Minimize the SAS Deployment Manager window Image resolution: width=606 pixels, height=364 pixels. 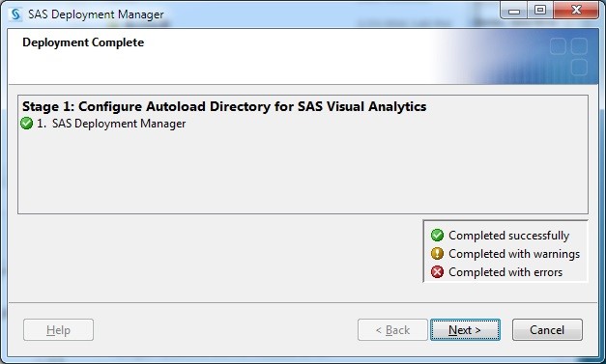514,11
